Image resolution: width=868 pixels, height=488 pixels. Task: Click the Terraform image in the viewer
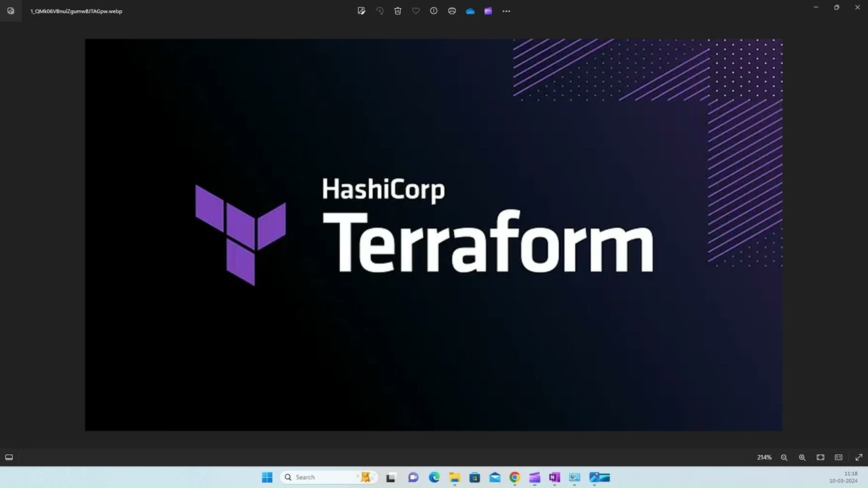(433, 235)
